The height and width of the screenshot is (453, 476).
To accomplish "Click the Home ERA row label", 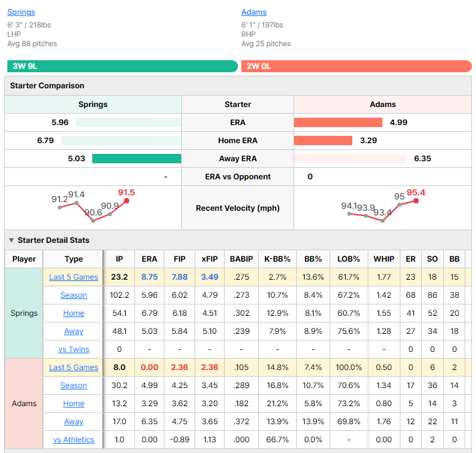I will coord(238,141).
